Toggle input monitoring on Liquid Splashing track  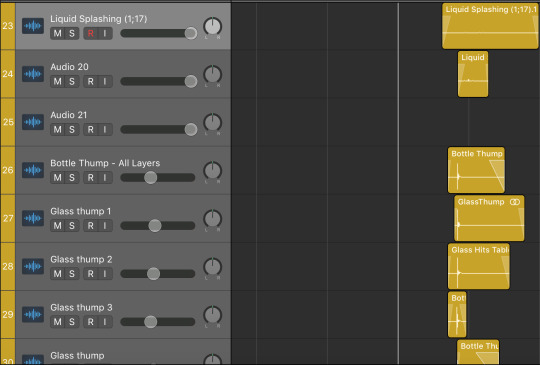point(105,33)
